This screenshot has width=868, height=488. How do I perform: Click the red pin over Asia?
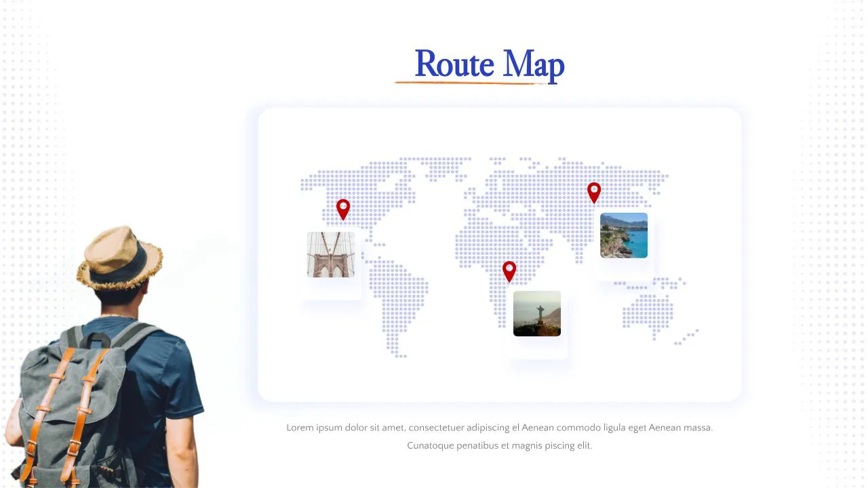coord(594,192)
